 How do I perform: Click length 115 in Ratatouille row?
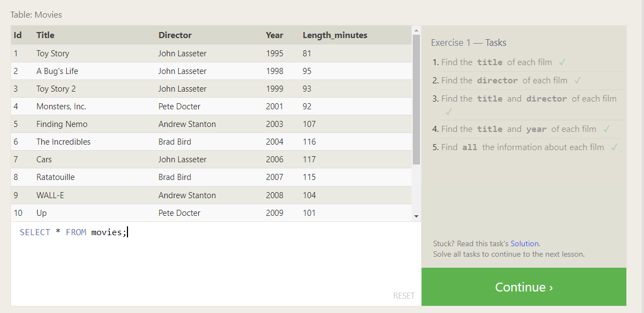pyautogui.click(x=309, y=177)
